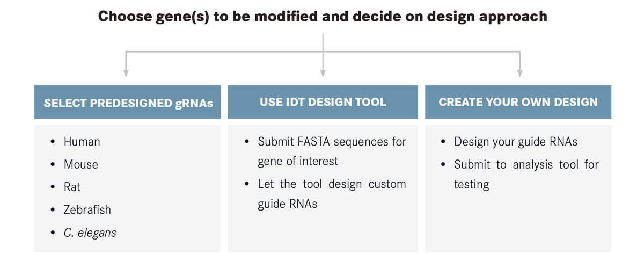Click the bullet beside Submit FASTA sequences
This screenshot has height=254, width=644.
(x=246, y=142)
